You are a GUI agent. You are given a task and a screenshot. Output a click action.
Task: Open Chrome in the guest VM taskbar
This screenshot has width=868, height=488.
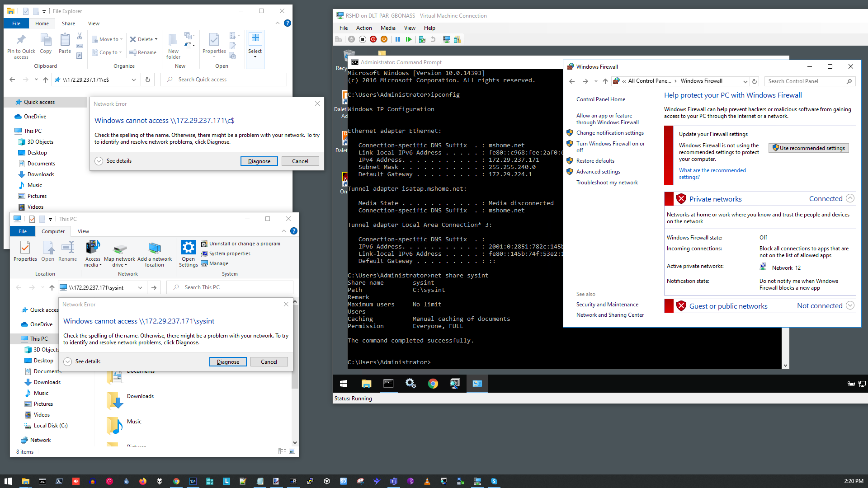click(433, 384)
